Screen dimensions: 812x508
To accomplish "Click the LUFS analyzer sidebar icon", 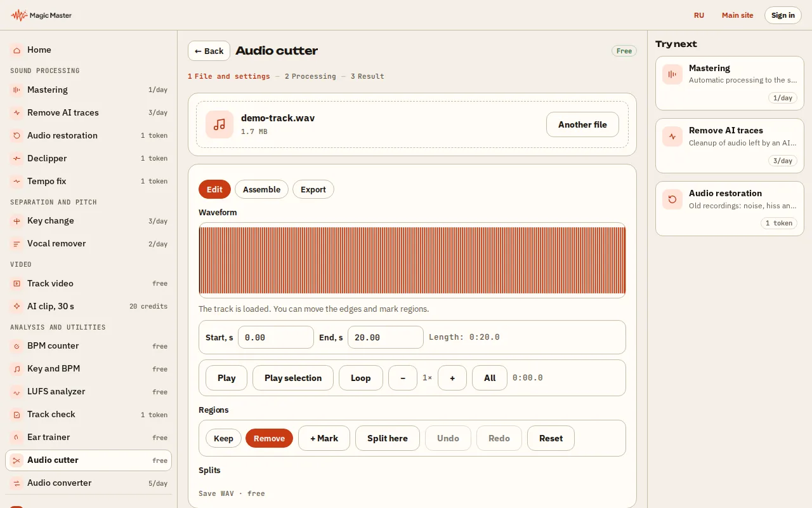I will tap(16, 392).
